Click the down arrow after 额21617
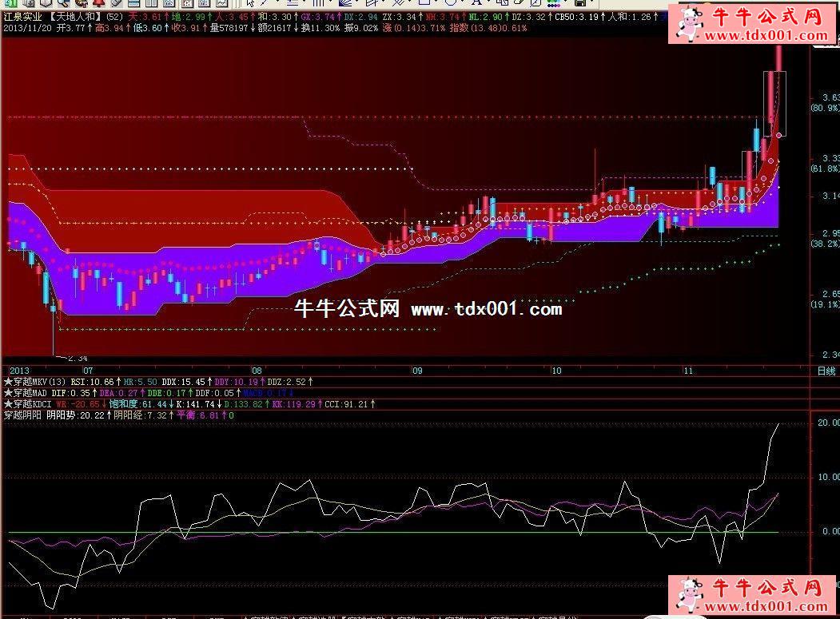 295,28
